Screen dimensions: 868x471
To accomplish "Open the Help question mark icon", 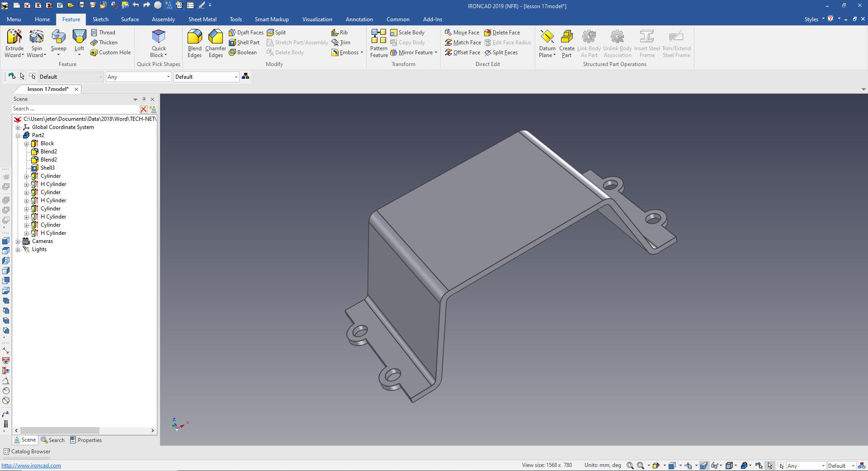I will pyautogui.click(x=830, y=19).
